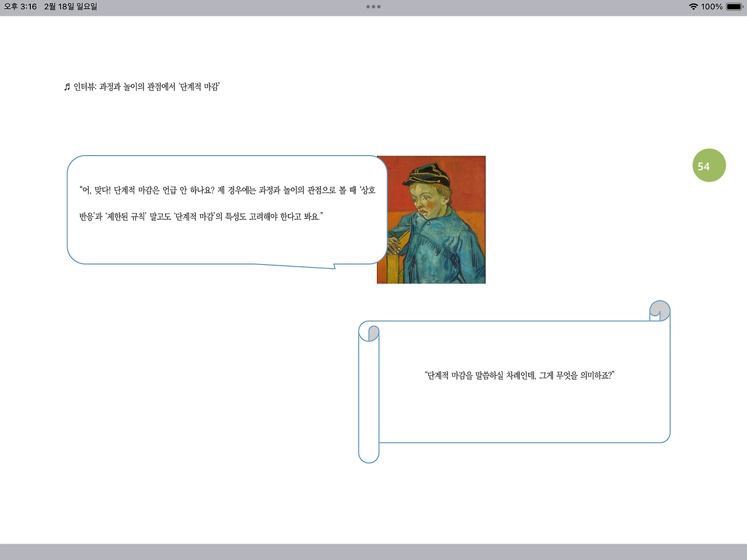Image resolution: width=747 pixels, height=560 pixels.
Task: Tap the clock reading 오후 3:16
Action: (20, 6)
